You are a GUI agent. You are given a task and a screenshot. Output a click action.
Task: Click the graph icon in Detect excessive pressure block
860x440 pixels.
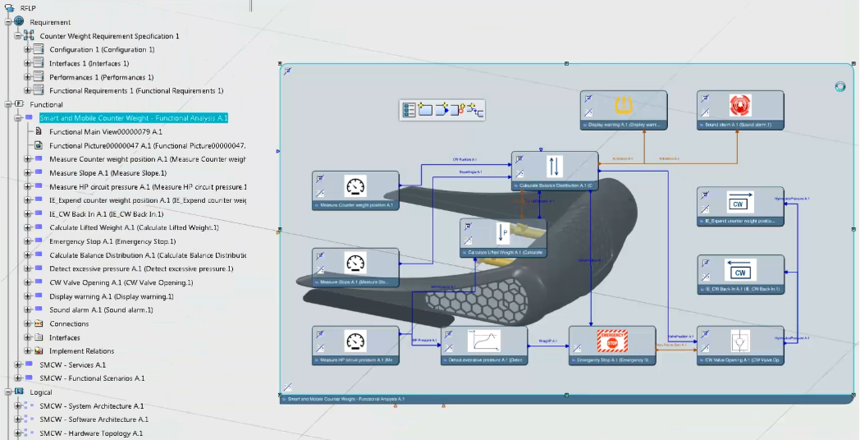pos(484,341)
